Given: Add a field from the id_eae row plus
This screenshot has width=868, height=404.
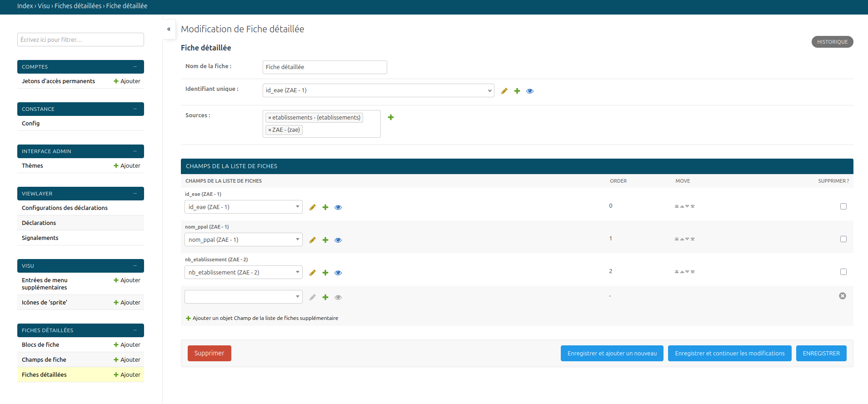Looking at the screenshot, I should pyautogui.click(x=325, y=207).
